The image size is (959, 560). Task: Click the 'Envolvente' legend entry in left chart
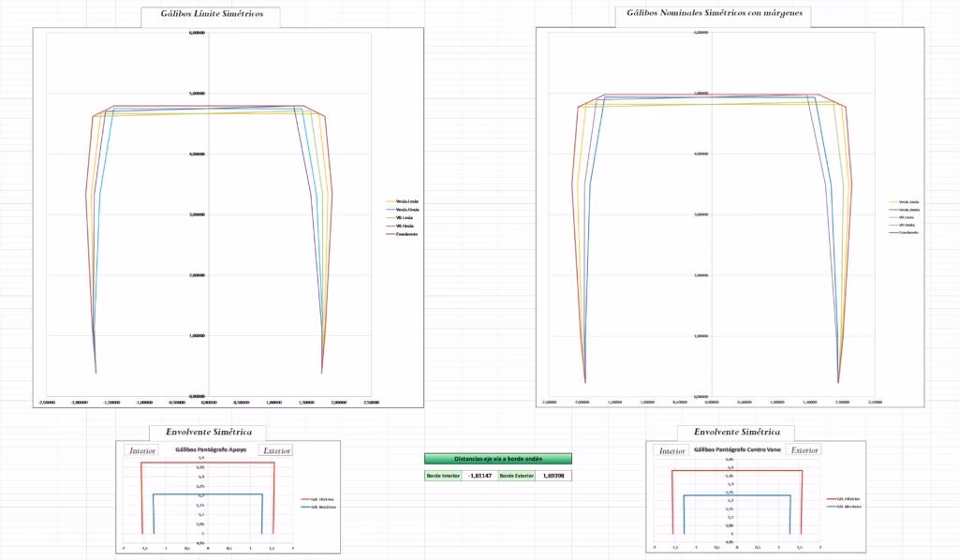pyautogui.click(x=406, y=234)
